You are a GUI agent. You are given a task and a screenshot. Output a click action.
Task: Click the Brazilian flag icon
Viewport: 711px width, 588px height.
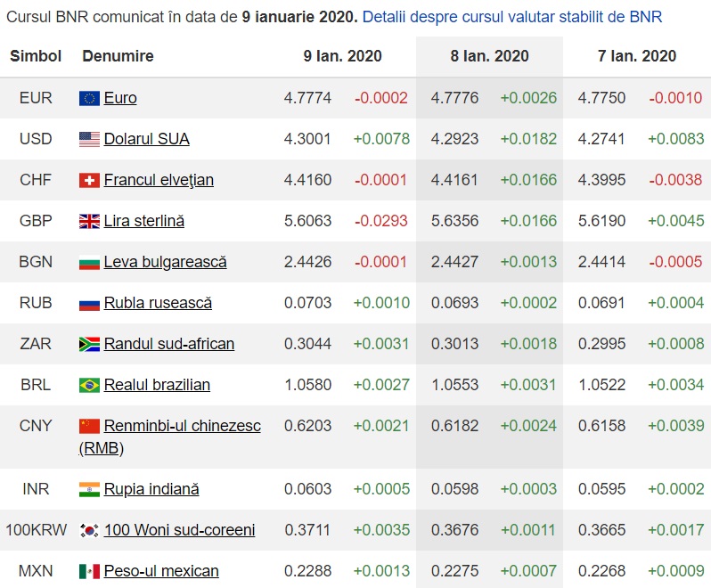click(89, 385)
